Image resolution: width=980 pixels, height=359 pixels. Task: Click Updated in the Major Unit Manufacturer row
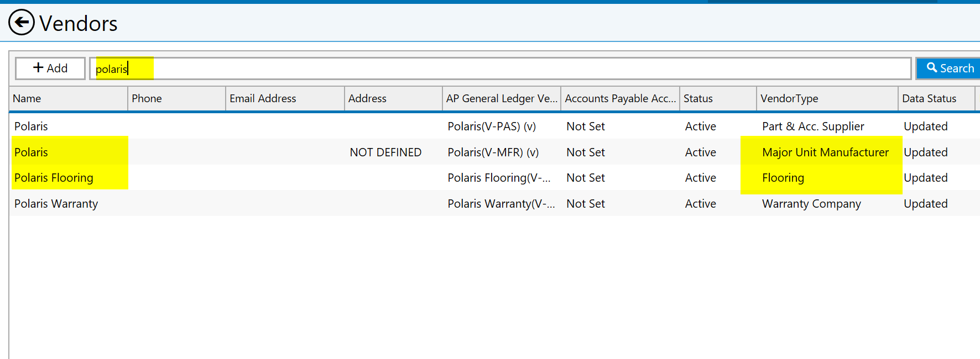(925, 152)
